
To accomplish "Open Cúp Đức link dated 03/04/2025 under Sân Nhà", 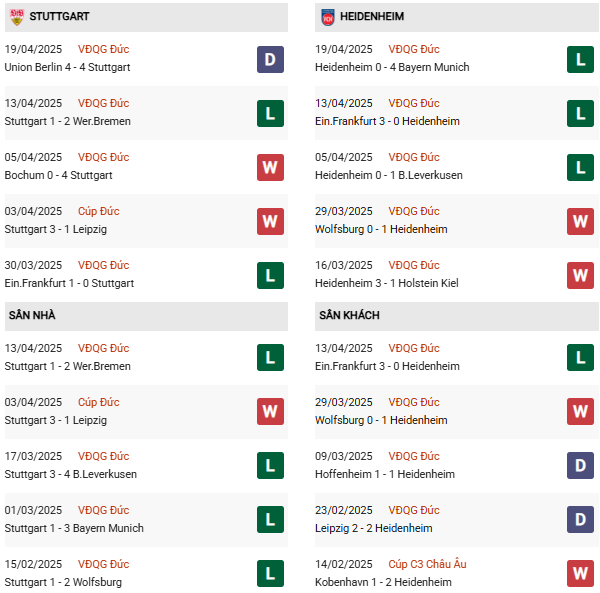I will pyautogui.click(x=98, y=402).
